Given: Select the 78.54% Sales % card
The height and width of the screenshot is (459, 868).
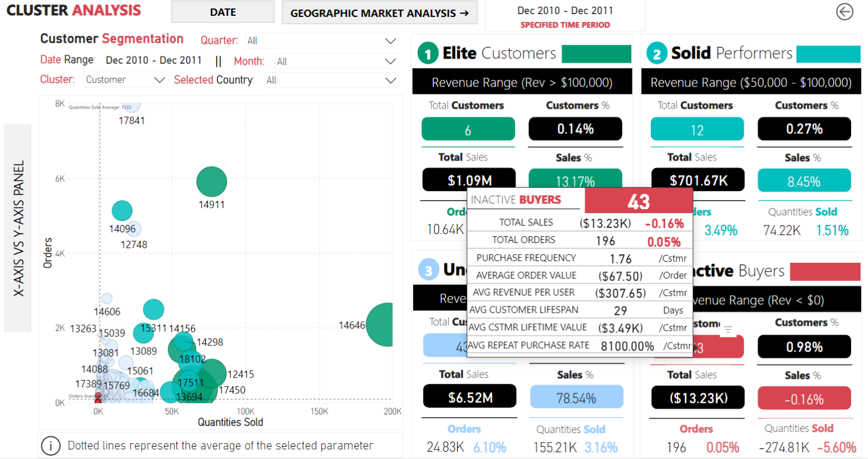Looking at the screenshot, I should (576, 398).
